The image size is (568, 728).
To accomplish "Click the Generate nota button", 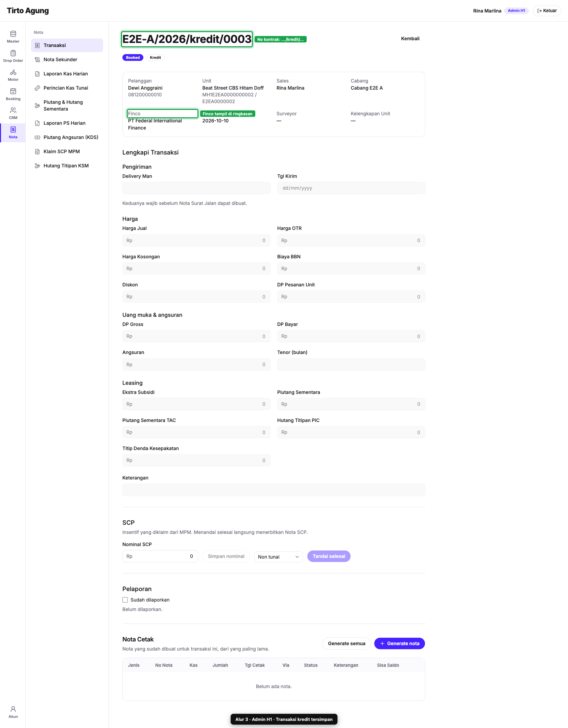I will click(x=400, y=643).
